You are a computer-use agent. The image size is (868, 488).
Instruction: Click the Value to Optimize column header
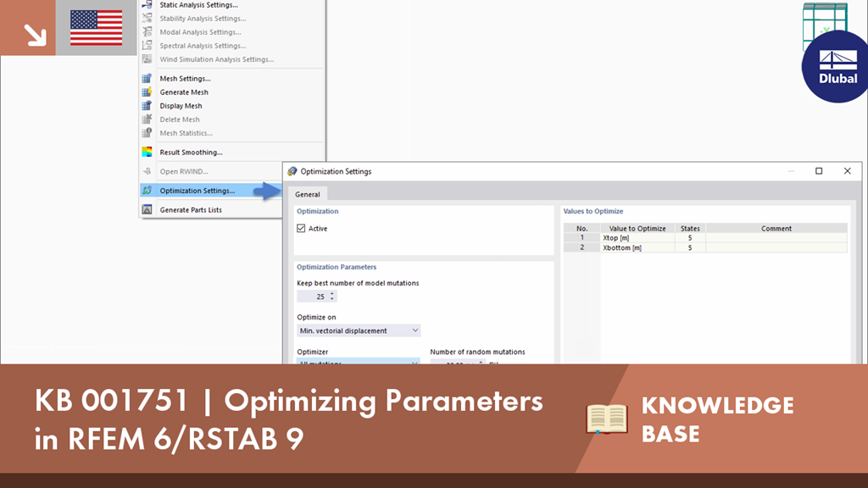pyautogui.click(x=637, y=228)
